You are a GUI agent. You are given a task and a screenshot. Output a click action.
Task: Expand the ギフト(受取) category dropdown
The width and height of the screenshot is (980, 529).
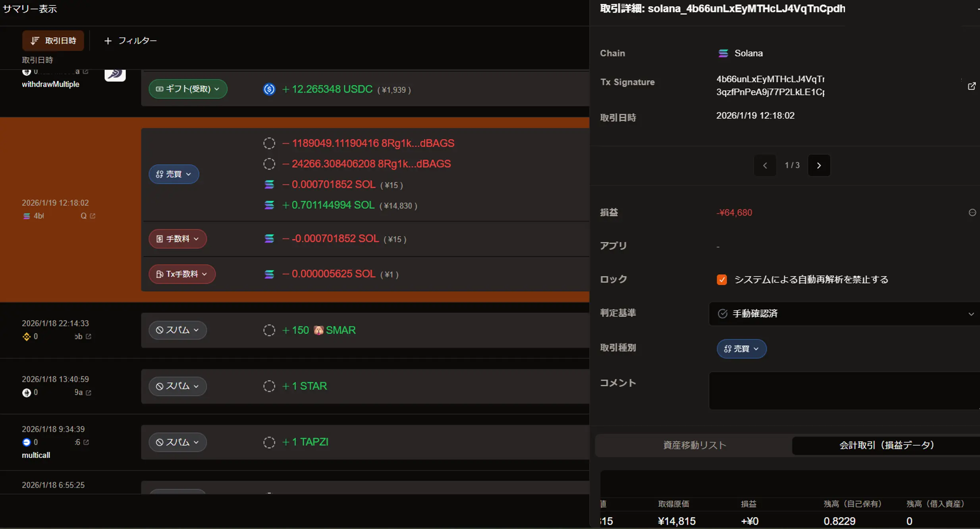188,89
